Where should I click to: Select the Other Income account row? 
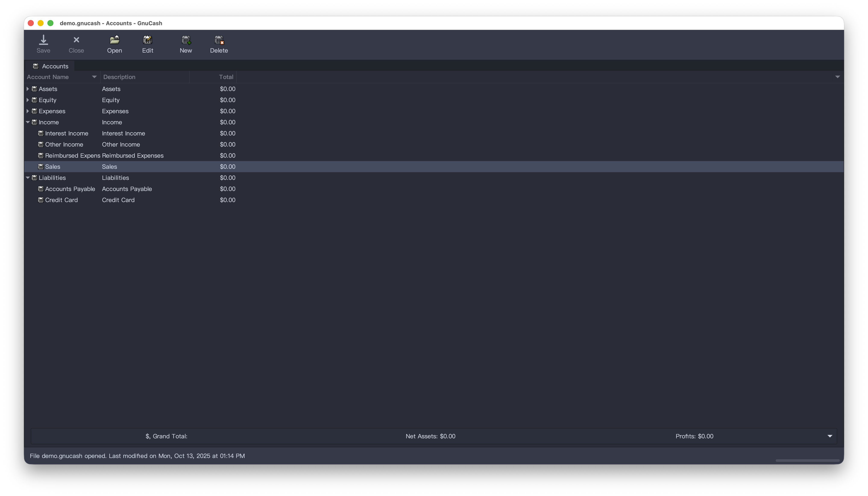[64, 144]
